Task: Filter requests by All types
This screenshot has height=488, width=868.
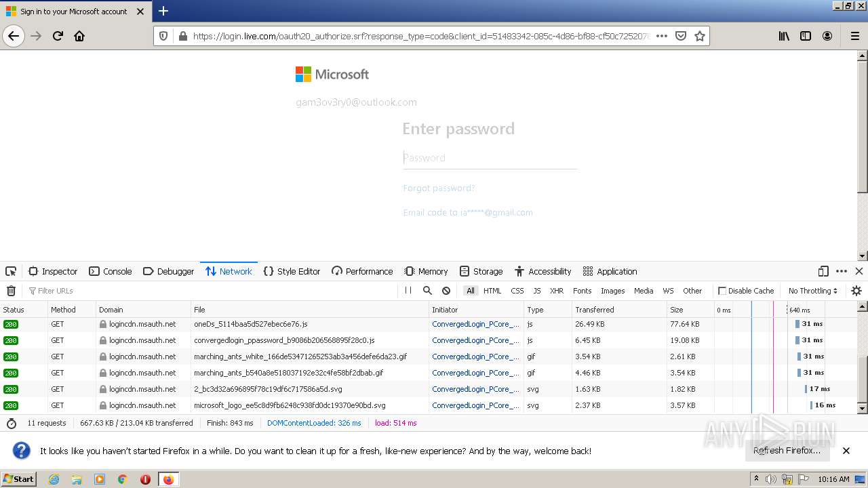Action: (471, 291)
